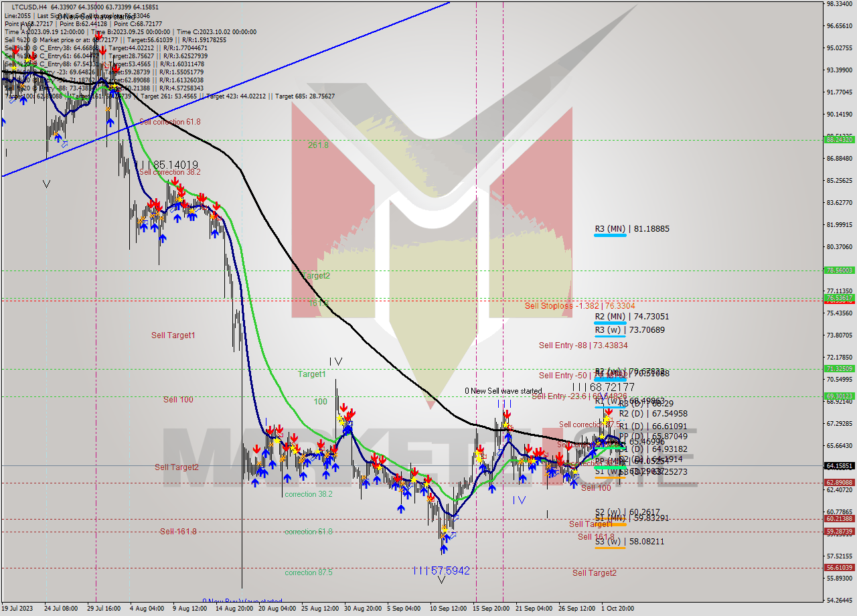The width and height of the screenshot is (857, 616).
Task: Select the green 88.24320 price tag
Action: [x=839, y=140]
